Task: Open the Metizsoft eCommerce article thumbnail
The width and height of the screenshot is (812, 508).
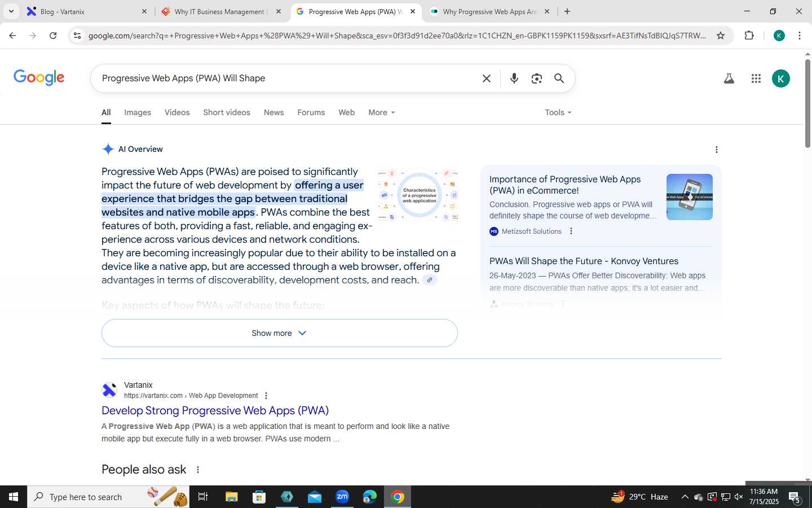Action: [689, 197]
